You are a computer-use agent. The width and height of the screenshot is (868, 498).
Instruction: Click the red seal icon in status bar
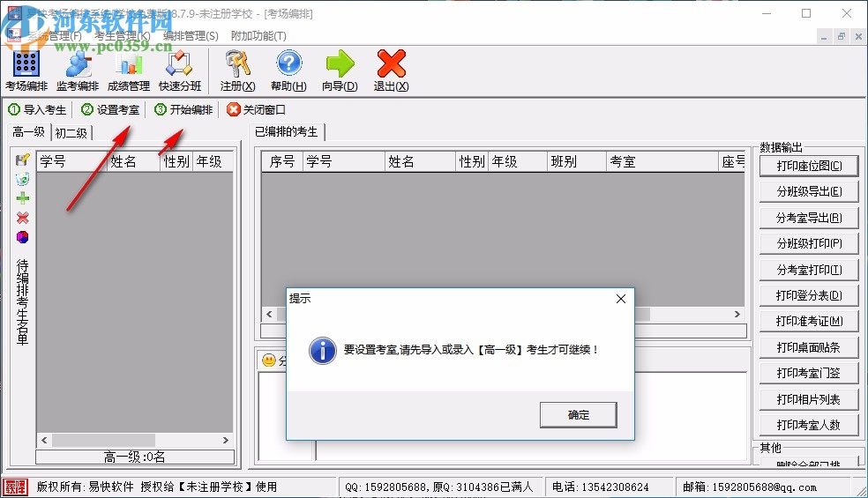[15, 487]
